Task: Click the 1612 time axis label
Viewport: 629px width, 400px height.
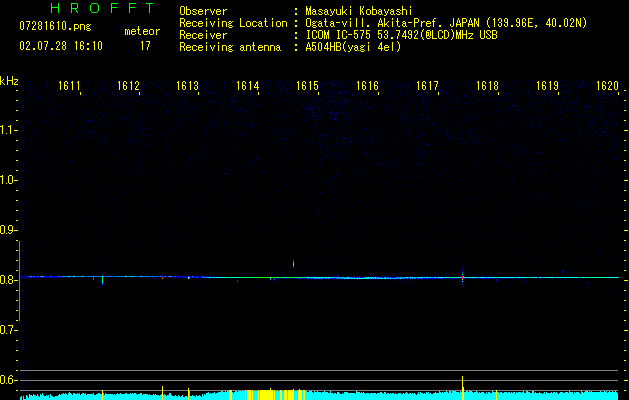Action: 128,85
